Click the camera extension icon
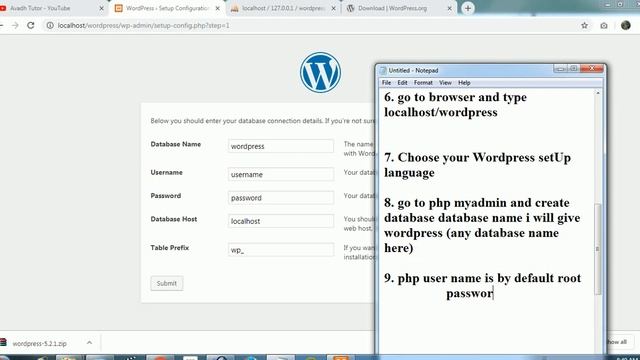 coord(604,26)
